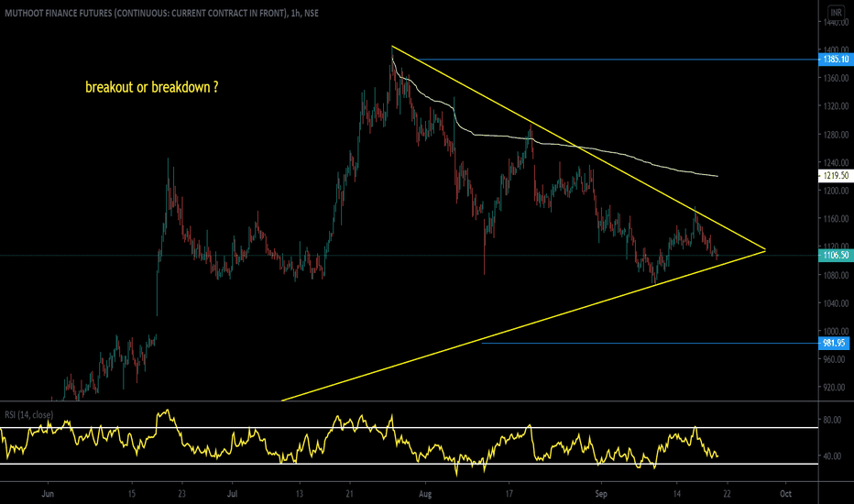854x504 pixels.
Task: Click the Jun date label on time axis
Action: click(48, 494)
